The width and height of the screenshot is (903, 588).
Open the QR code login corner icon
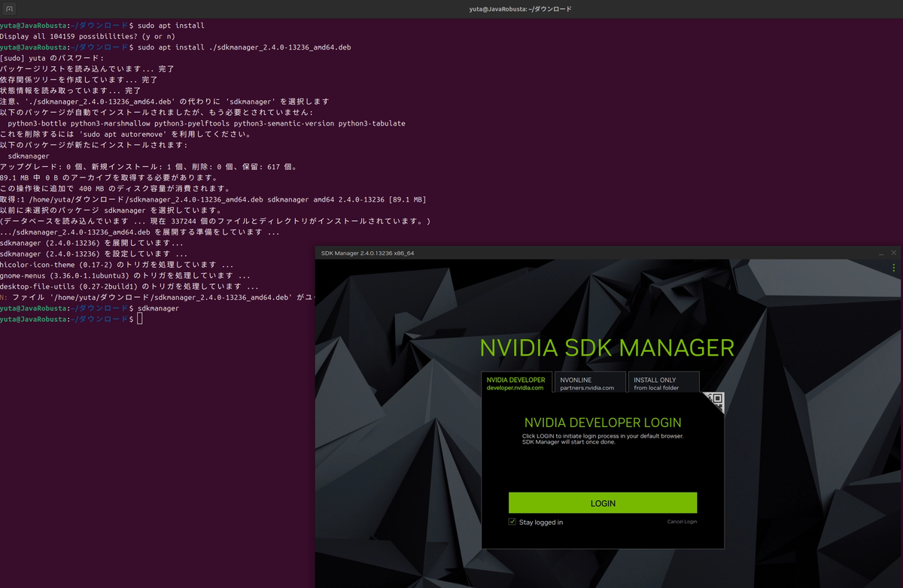tap(715, 401)
